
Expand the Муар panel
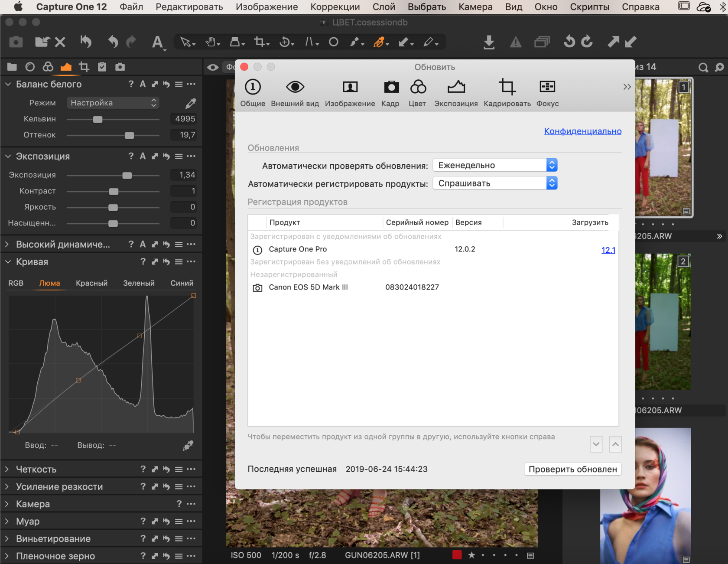coord(7,521)
